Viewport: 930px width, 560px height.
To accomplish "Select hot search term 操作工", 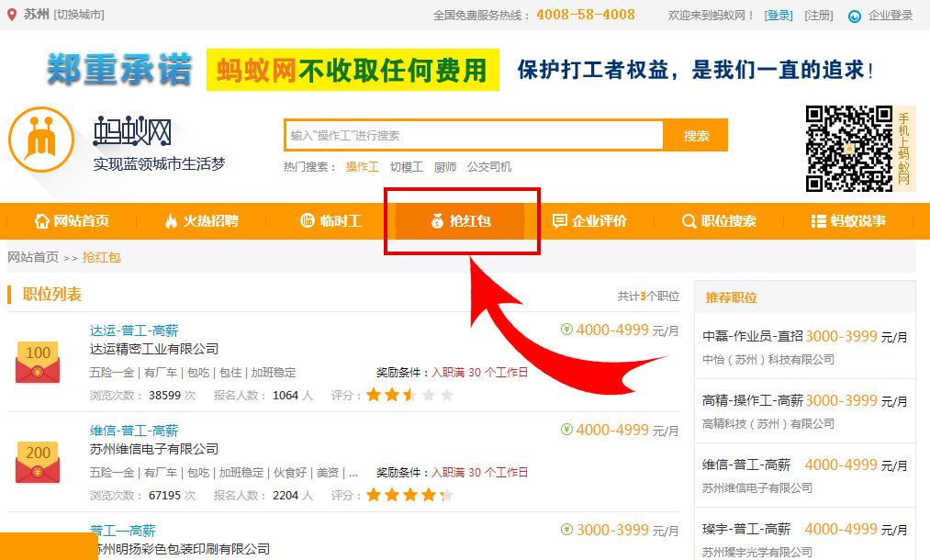I will 362,167.
